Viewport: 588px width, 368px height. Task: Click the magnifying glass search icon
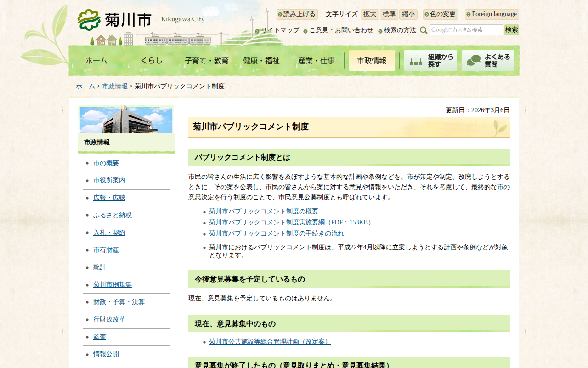(x=424, y=30)
